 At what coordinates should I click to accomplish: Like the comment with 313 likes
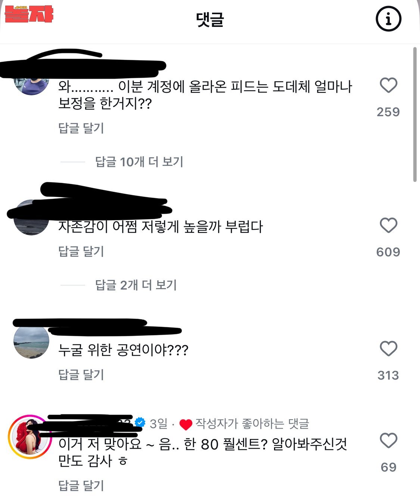388,349
